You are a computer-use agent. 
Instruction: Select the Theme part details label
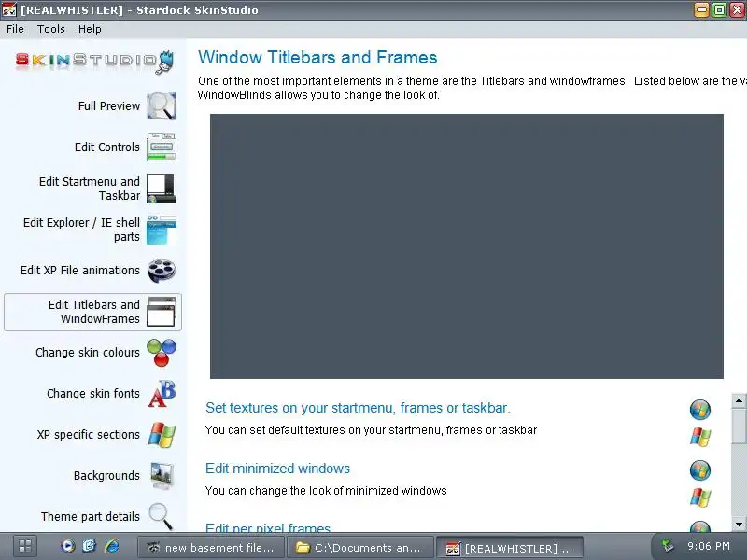91,517
